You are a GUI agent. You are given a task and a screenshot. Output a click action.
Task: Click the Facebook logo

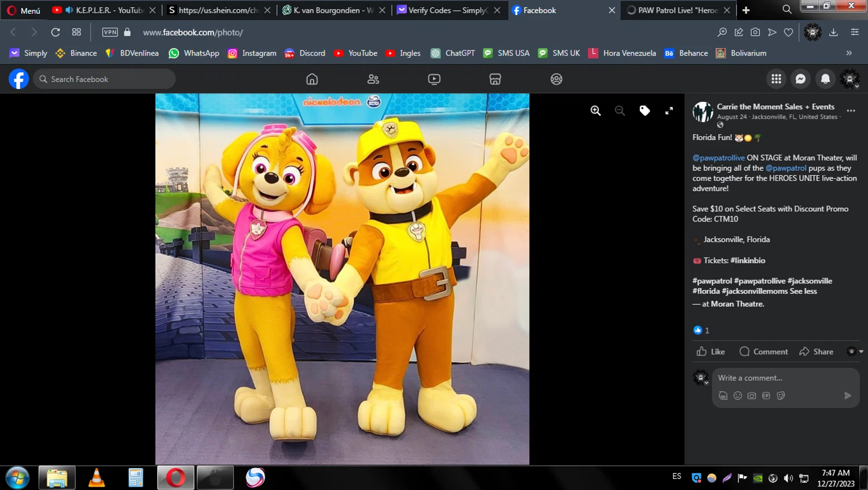coord(19,79)
